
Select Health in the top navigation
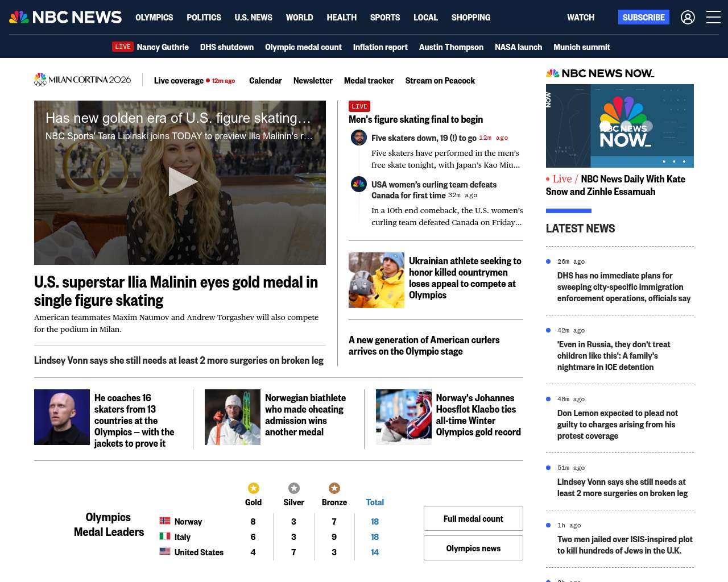click(342, 18)
